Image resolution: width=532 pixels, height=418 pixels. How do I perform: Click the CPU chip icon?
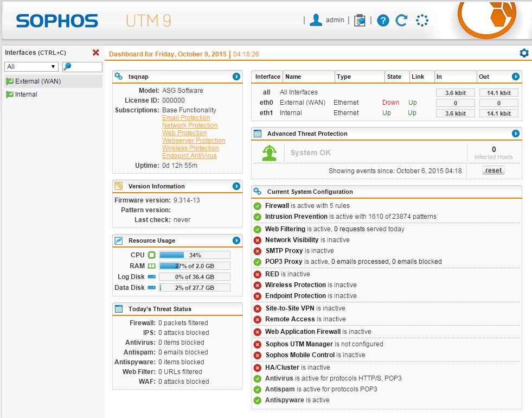(x=152, y=255)
